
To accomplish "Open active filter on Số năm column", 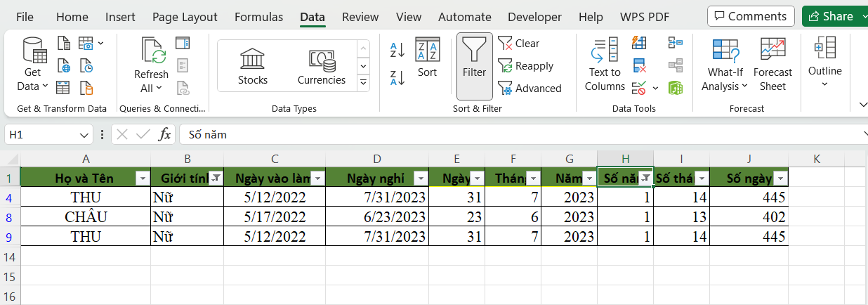I will [x=645, y=179].
